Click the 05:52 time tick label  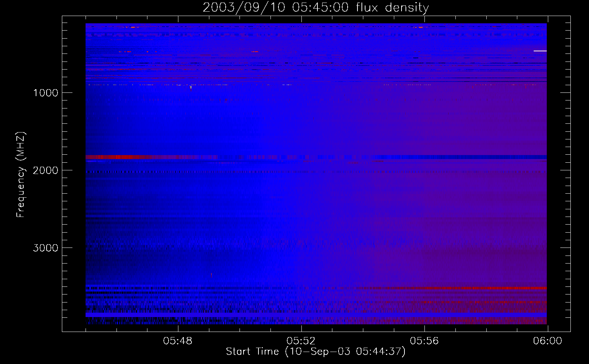click(x=301, y=341)
